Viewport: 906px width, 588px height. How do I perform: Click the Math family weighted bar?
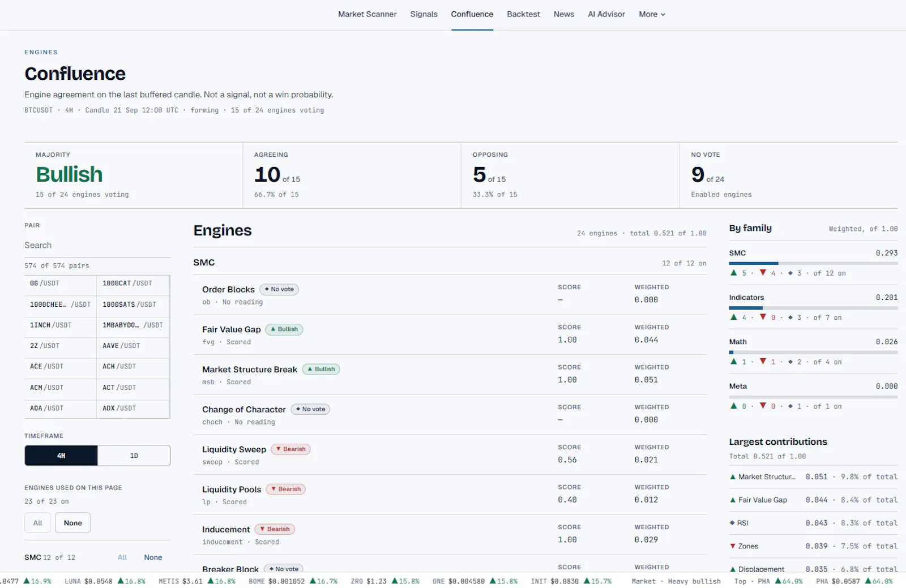pyautogui.click(x=813, y=352)
